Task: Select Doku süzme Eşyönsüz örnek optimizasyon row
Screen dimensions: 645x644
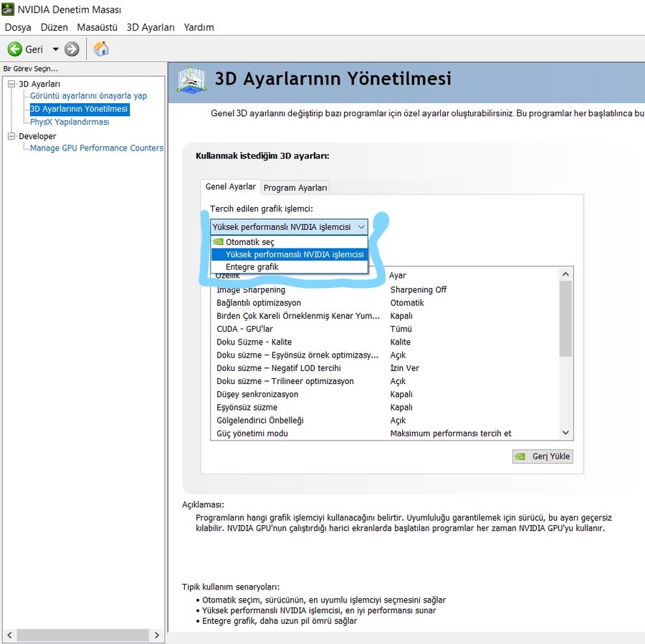Action: [x=385, y=355]
